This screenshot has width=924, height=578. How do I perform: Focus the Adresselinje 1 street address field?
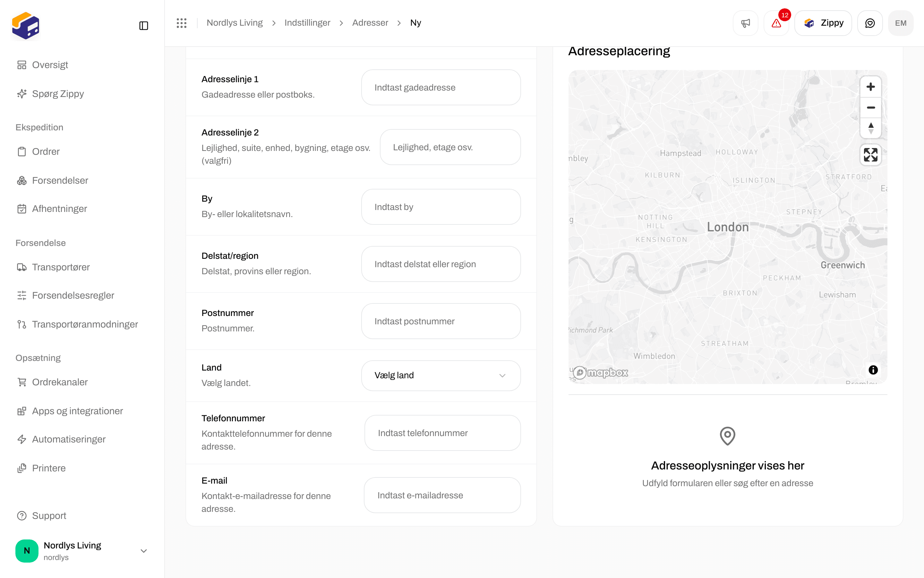click(x=441, y=88)
